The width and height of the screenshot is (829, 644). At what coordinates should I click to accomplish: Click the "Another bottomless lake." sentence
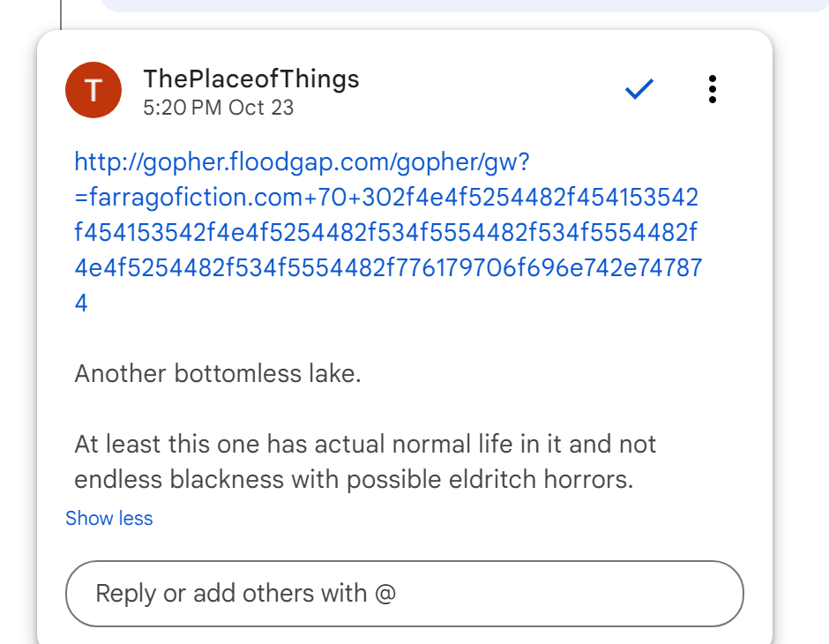pos(218,373)
